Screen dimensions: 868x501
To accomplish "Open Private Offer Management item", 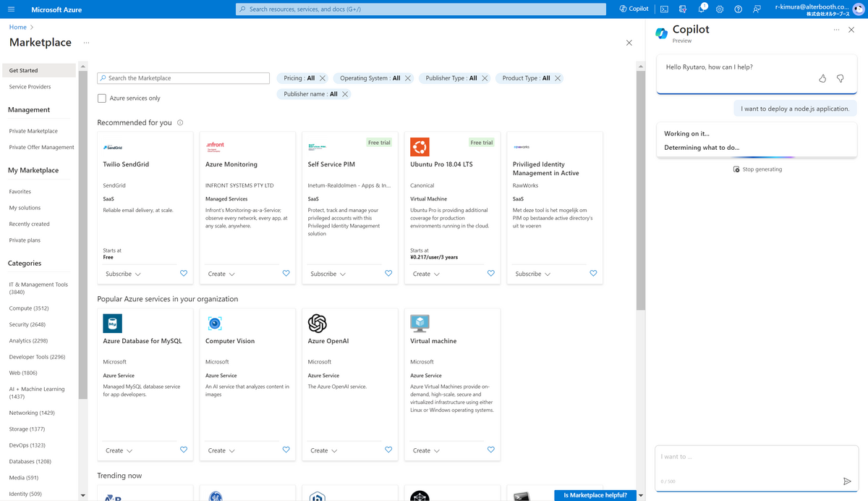I will click(41, 147).
